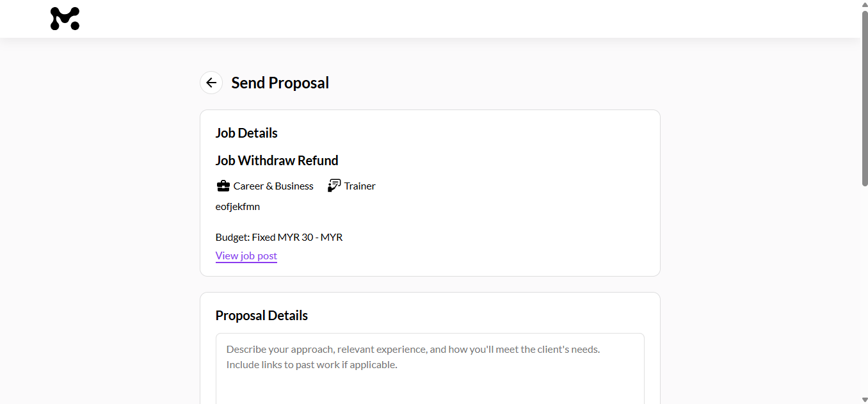Click the empty white header bar area
This screenshot has height=404, width=868.
(448, 19)
